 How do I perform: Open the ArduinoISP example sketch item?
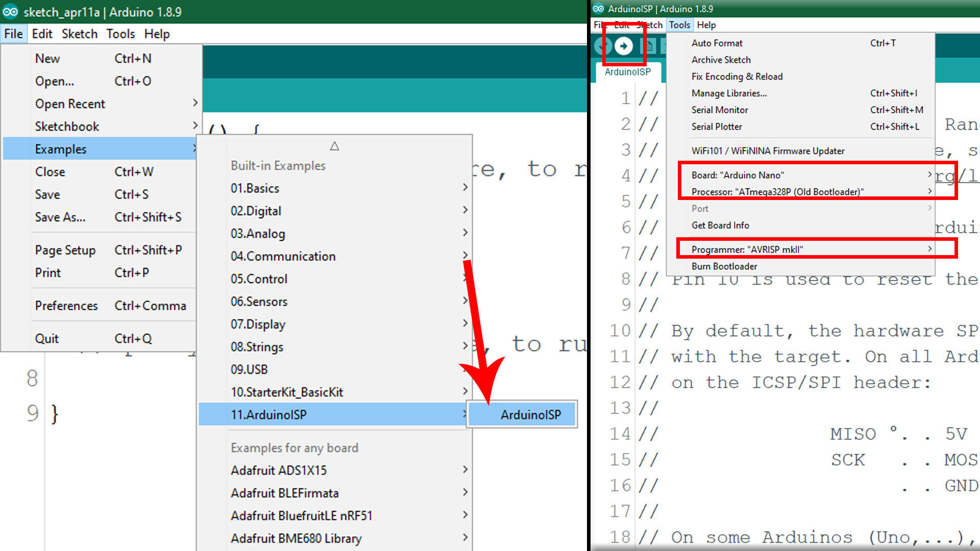(x=523, y=414)
